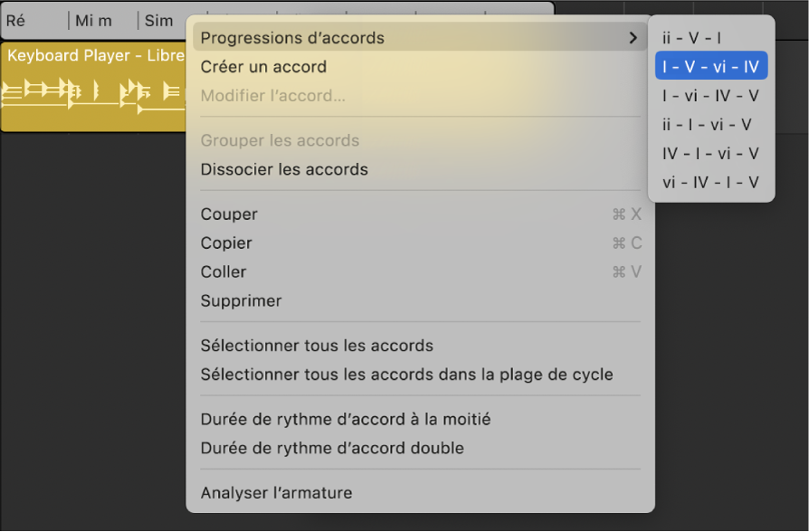809x532 pixels.
Task: Pick the I - vi - IV - V progression
Action: pyautogui.click(x=711, y=94)
